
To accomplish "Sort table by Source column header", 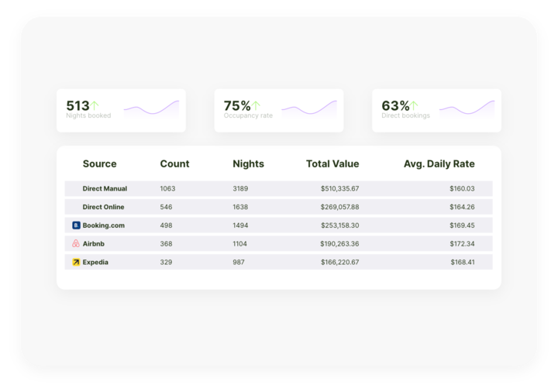I will point(99,164).
